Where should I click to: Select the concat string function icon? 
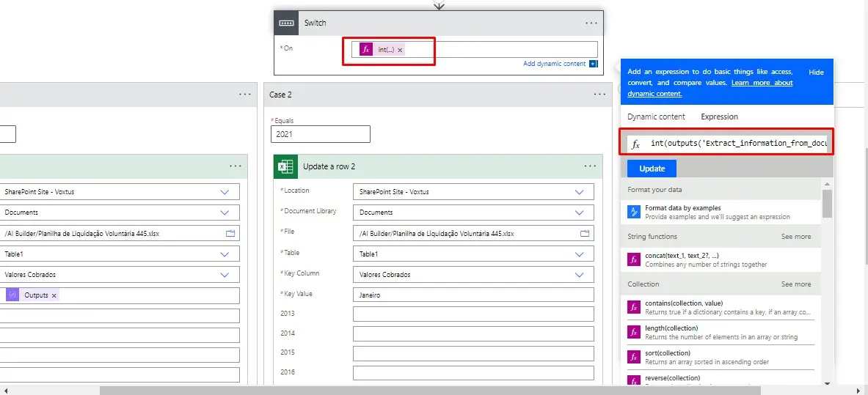(x=634, y=259)
